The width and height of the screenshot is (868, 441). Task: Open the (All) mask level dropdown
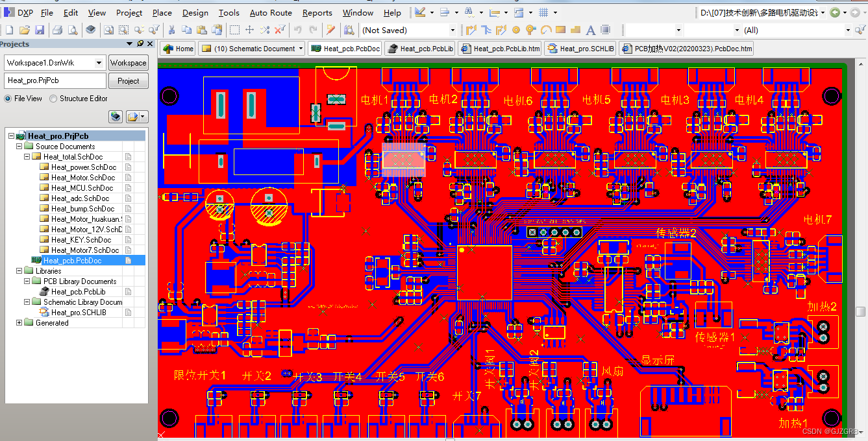[x=848, y=30]
